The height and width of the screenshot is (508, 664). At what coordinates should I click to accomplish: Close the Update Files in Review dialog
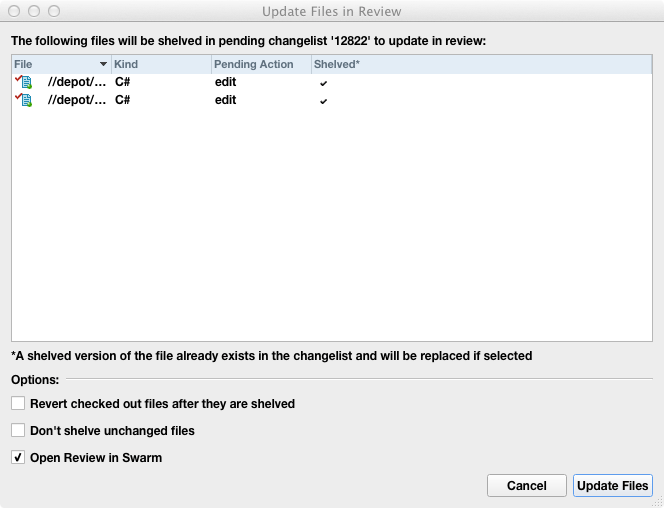[15, 12]
